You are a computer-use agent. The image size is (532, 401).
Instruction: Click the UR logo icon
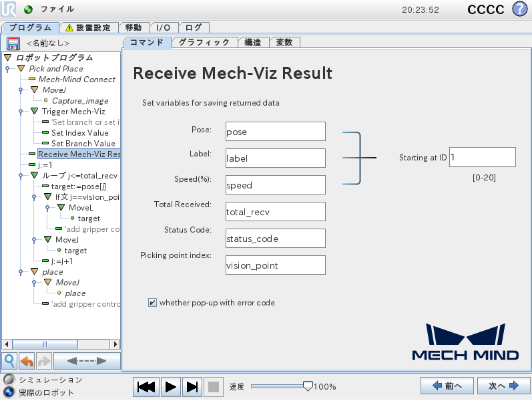pos(8,9)
